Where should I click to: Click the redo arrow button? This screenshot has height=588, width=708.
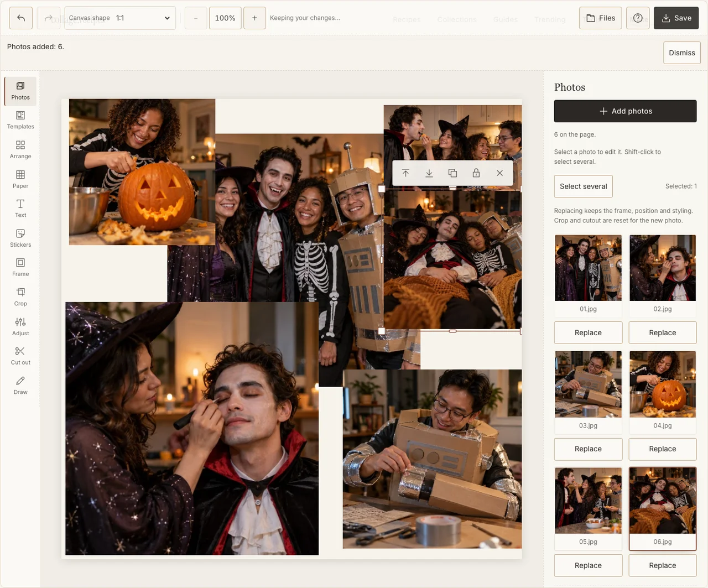(x=49, y=18)
